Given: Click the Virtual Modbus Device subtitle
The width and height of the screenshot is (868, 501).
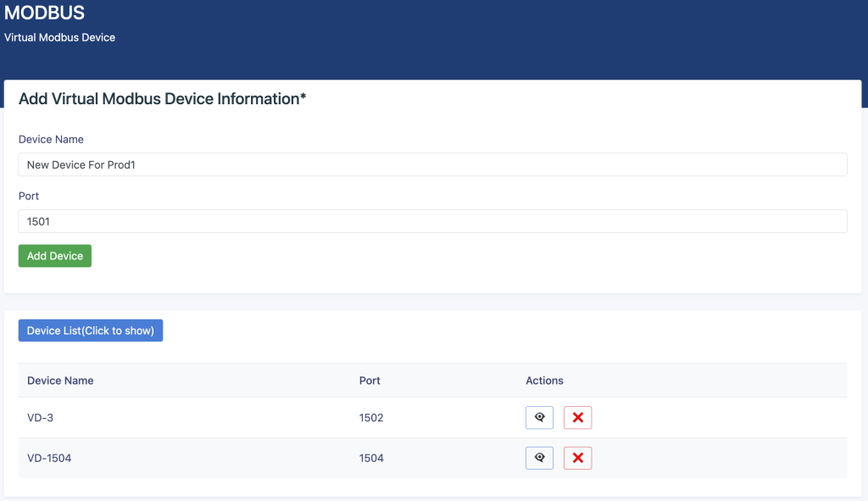Looking at the screenshot, I should 60,37.
